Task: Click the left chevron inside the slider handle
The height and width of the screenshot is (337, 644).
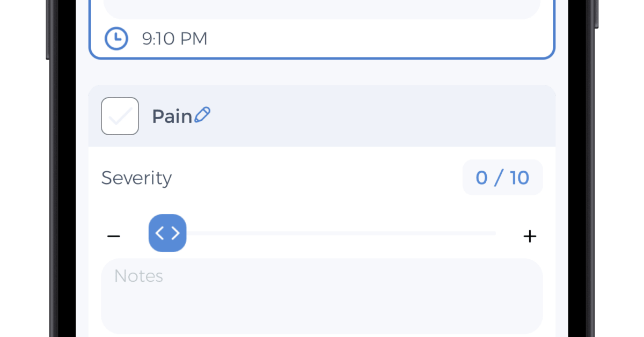Action: pyautogui.click(x=159, y=233)
